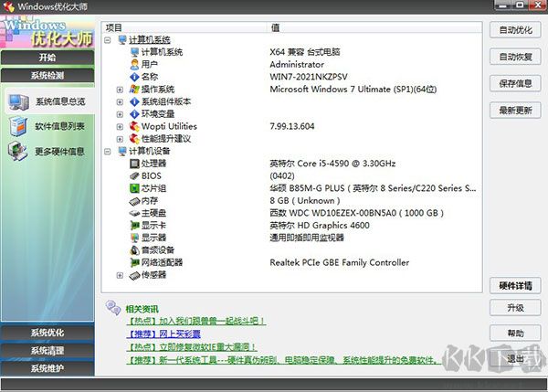Open the 加入我们跟兽兽一起战斗吧 link

point(196,321)
